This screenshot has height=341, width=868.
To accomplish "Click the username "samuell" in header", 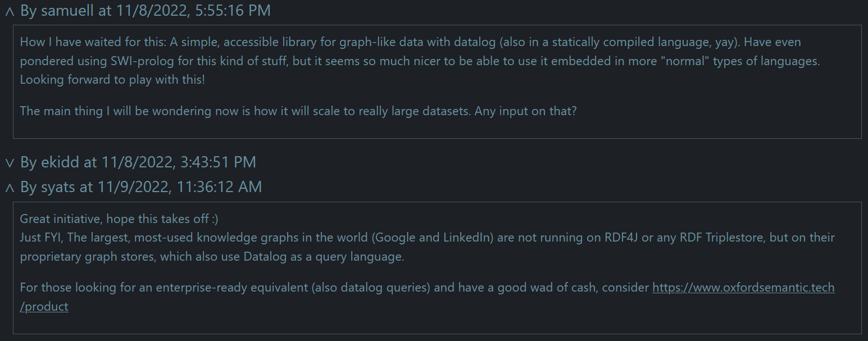I will click(67, 11).
